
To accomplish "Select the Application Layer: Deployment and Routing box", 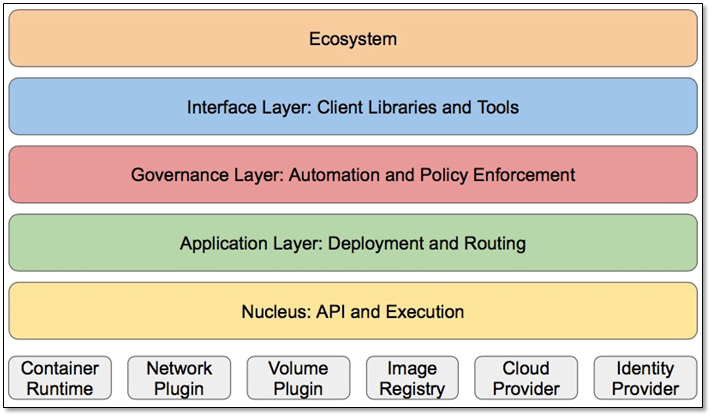I will tap(353, 243).
